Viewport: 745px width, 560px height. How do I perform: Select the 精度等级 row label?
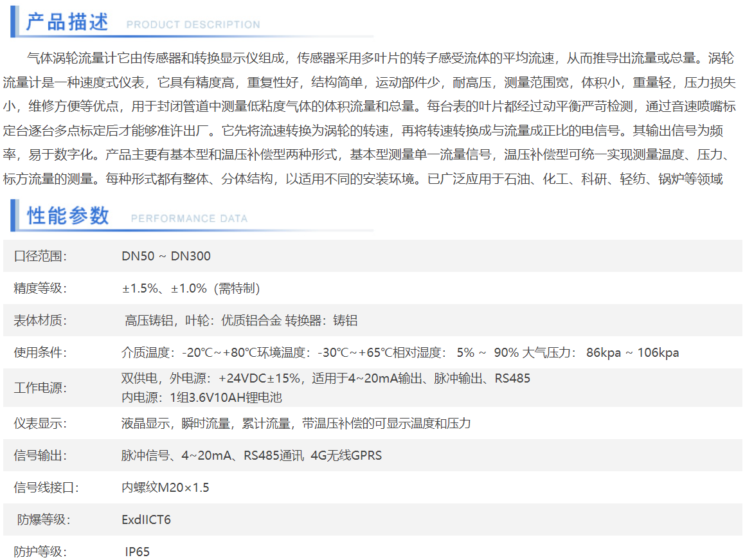tap(40, 289)
